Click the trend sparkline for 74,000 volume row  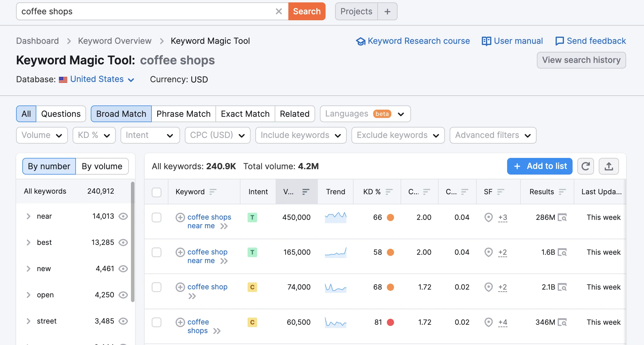tap(335, 287)
